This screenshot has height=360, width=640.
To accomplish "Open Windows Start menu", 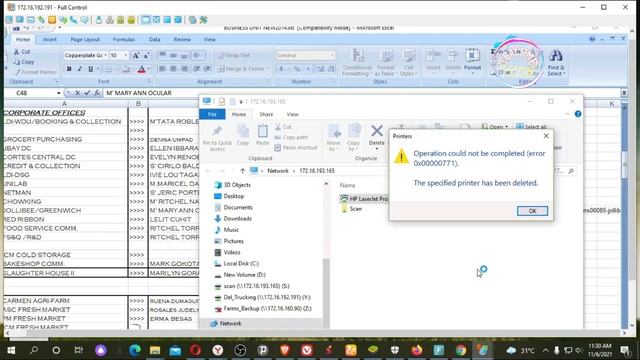I will [11, 350].
